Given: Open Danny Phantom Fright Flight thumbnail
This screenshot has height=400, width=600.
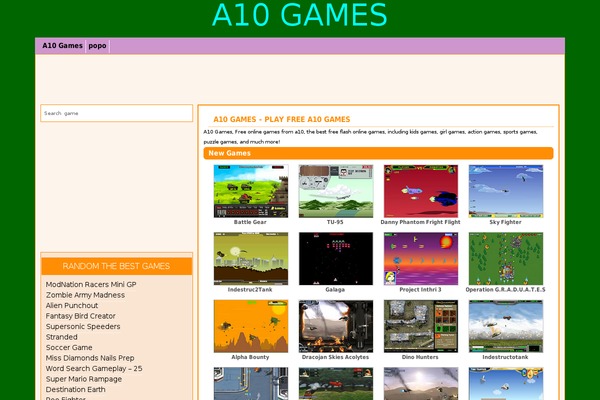Looking at the screenshot, I should tap(421, 191).
